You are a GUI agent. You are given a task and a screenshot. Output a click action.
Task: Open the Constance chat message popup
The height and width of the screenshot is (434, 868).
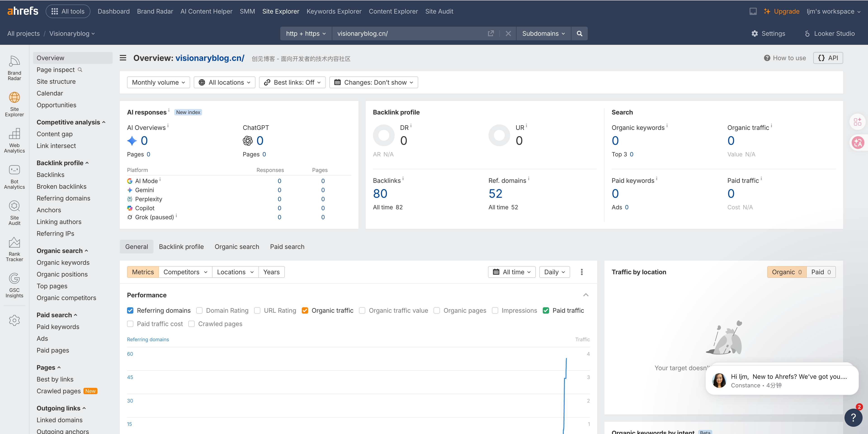782,380
